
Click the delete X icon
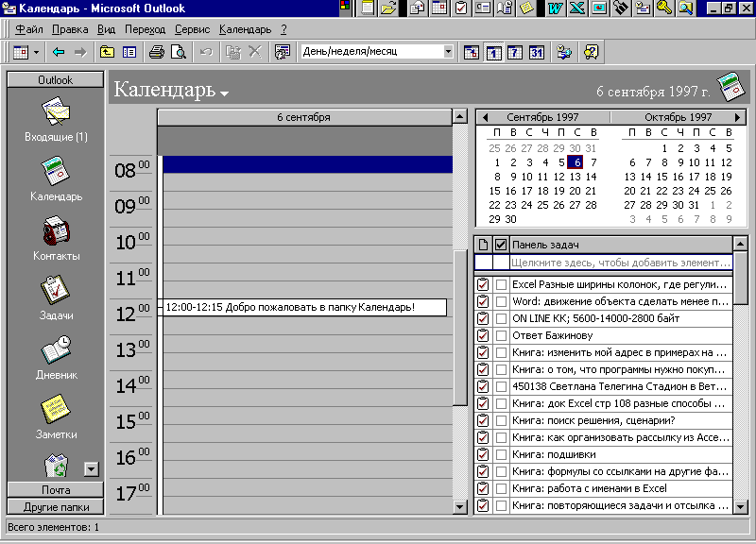[x=255, y=52]
